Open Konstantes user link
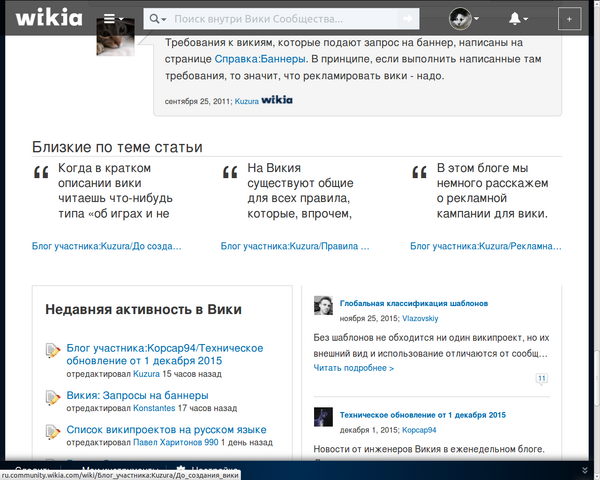Viewport: 600px width, 480px height. [x=154, y=408]
